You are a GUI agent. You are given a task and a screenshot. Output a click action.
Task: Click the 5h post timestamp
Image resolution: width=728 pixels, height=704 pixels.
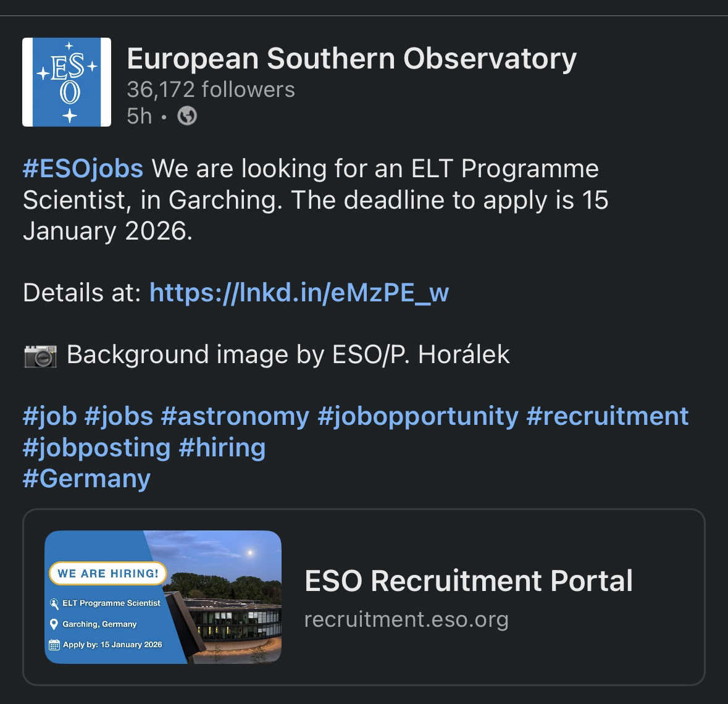[139, 115]
